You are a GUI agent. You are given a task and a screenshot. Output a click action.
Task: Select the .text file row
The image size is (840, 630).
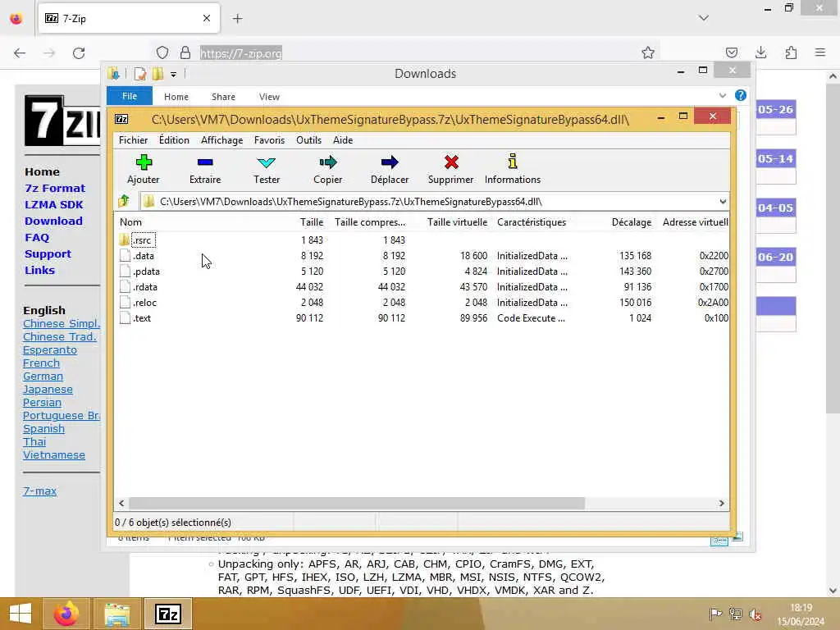tap(422, 317)
